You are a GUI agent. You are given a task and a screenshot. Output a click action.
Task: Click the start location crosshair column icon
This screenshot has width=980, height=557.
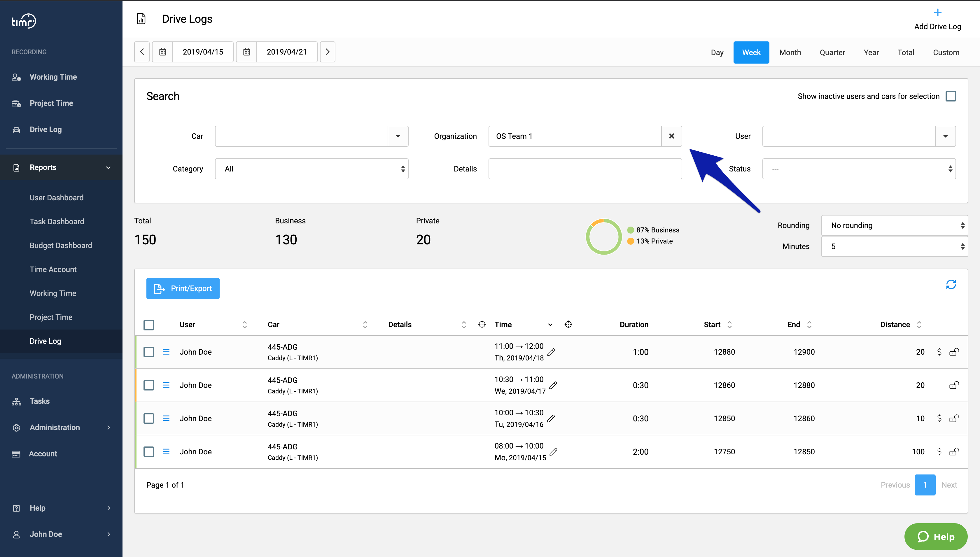tap(482, 324)
